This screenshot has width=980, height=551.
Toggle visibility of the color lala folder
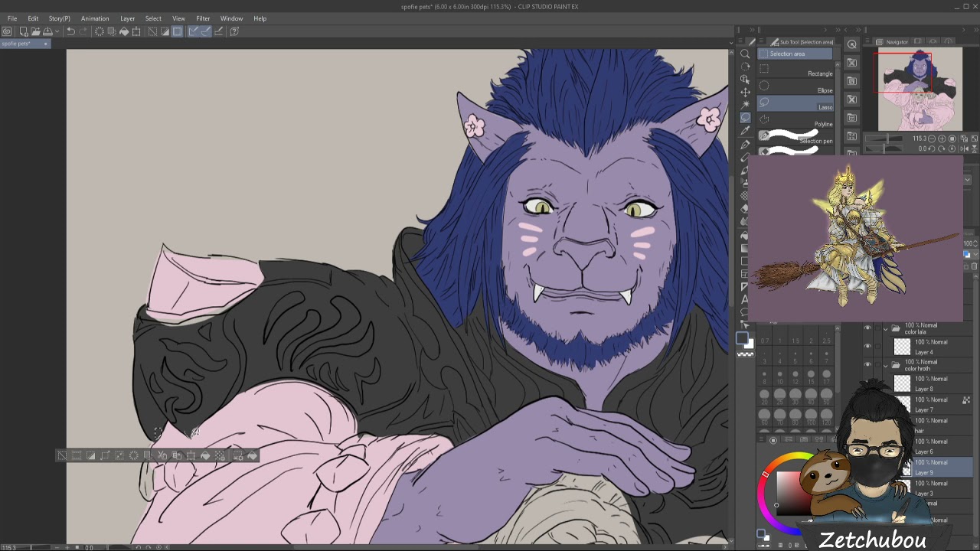[x=867, y=328]
